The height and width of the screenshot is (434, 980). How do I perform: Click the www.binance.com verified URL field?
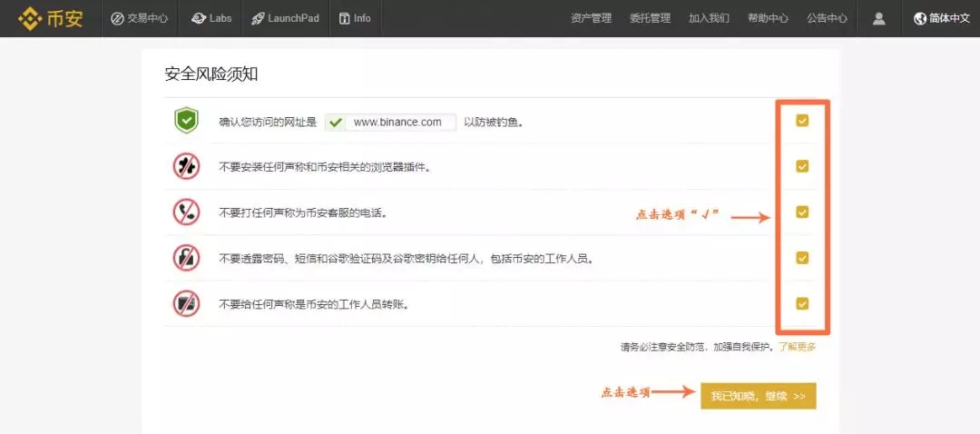pyautogui.click(x=390, y=122)
